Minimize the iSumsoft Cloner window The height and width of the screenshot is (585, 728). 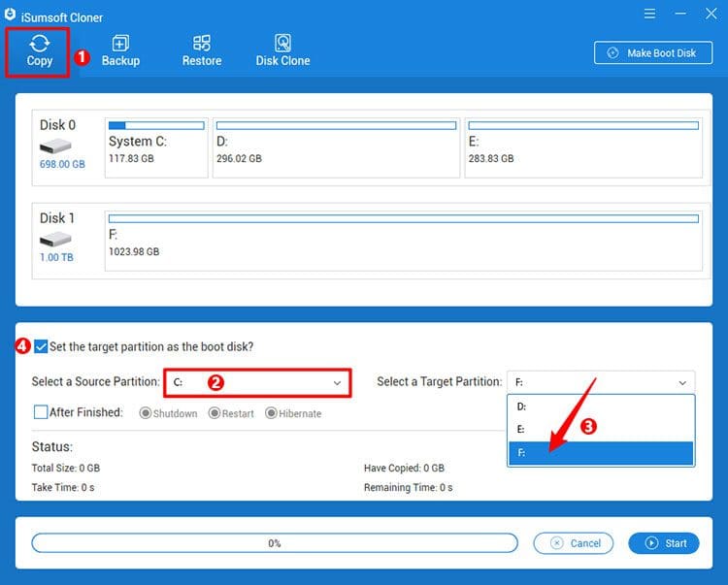pos(680,14)
